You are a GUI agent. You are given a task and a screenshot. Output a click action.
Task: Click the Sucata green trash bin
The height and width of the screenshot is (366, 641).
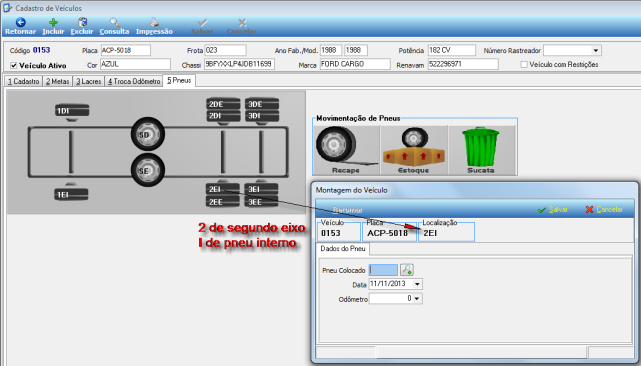[481, 150]
